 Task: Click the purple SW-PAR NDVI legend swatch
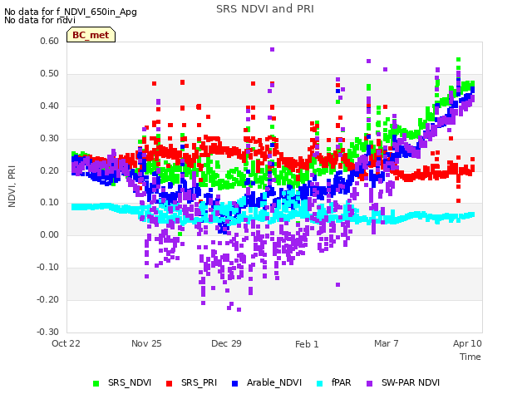[x=369, y=383]
